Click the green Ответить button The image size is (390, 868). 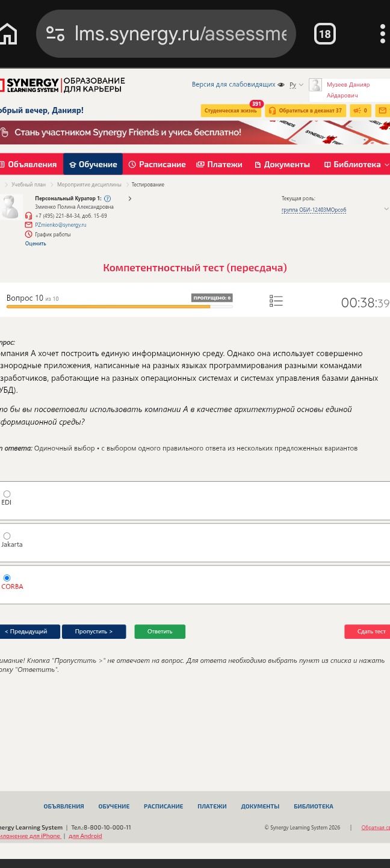coord(159,632)
